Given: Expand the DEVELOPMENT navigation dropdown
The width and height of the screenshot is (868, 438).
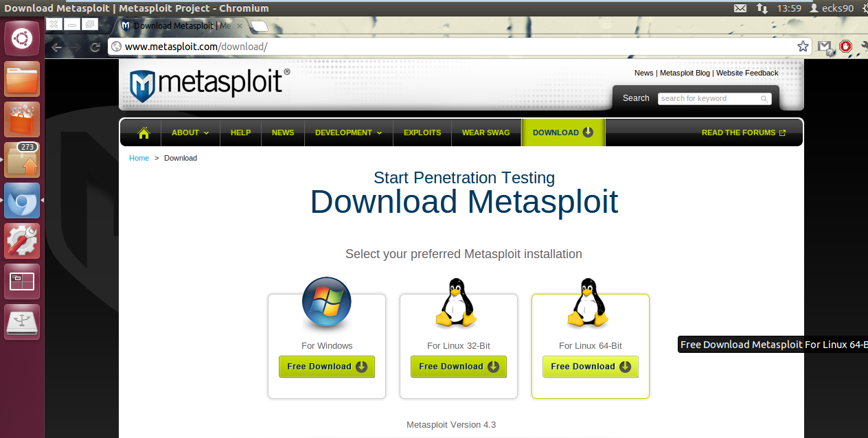Looking at the screenshot, I should click(348, 132).
